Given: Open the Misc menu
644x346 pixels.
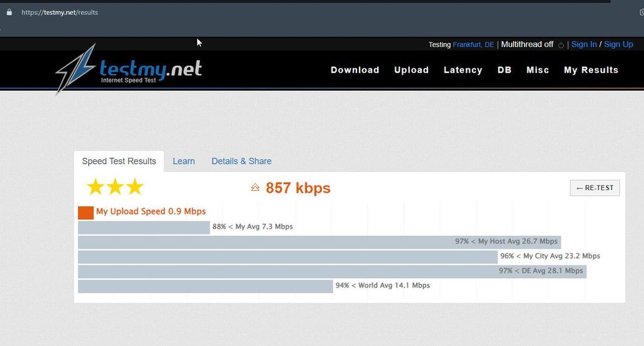Looking at the screenshot, I should tap(538, 70).
